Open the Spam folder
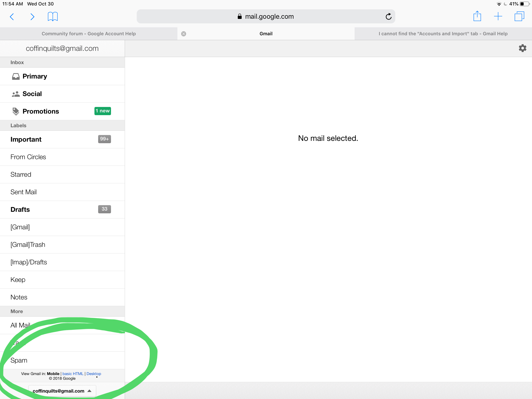Screen dimensions: 532x399 tap(19, 360)
